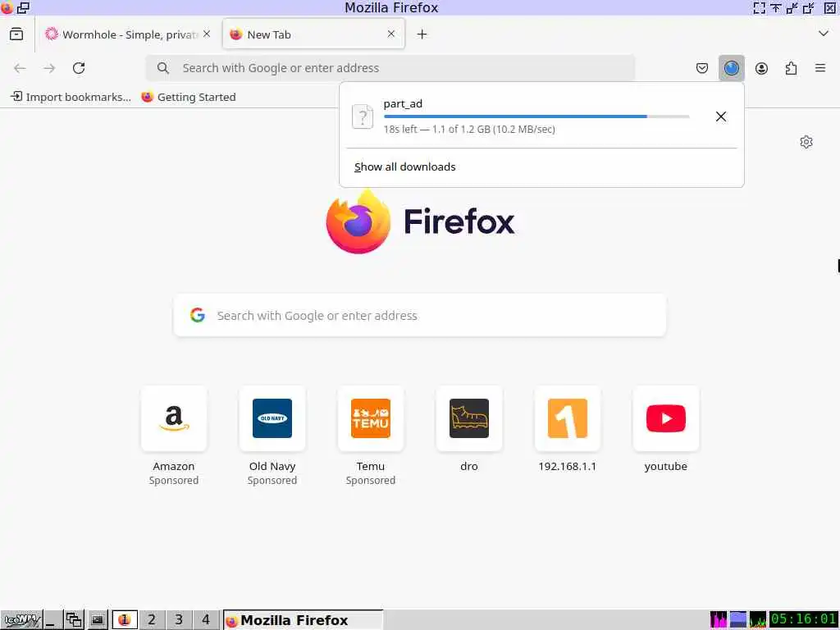Select Mozilla Firefox taskbar window button
This screenshot has width=840, height=630.
(x=304, y=620)
